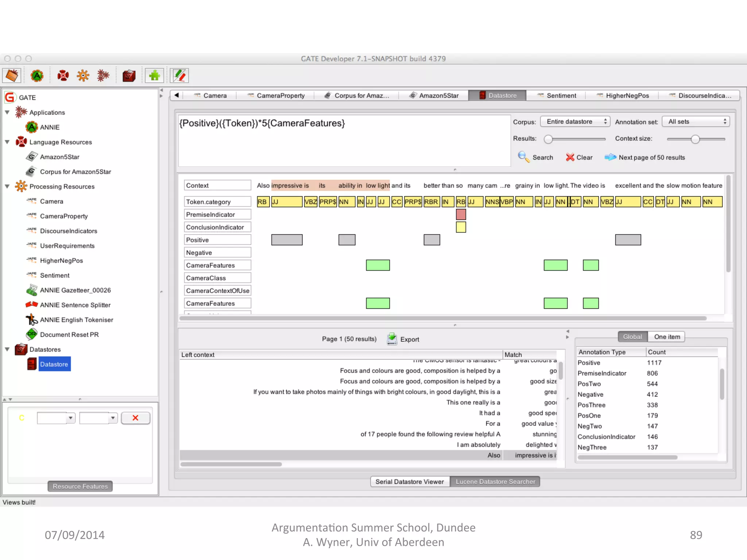Collapse the Processing Resources tree node
The width and height of the screenshot is (747, 560).
tap(7, 186)
